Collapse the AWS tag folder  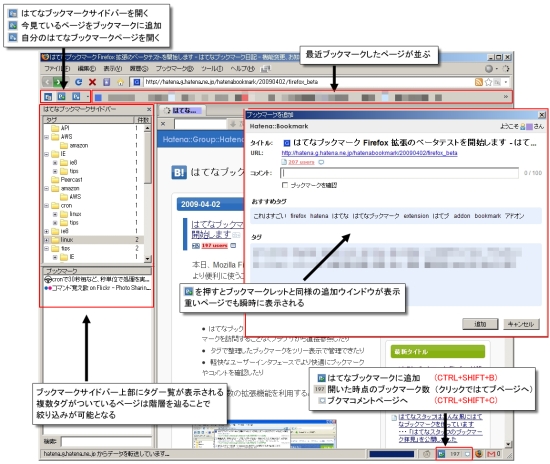[47, 137]
